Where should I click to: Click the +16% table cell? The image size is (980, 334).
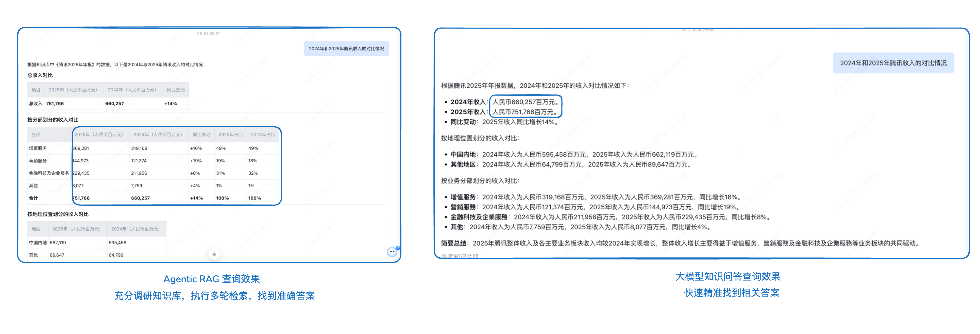[196, 148]
